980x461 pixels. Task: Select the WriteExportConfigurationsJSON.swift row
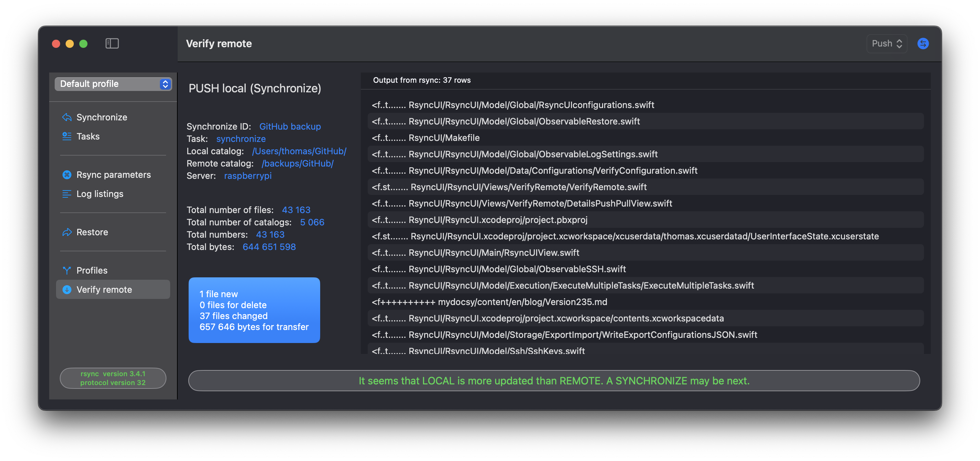coord(645,334)
